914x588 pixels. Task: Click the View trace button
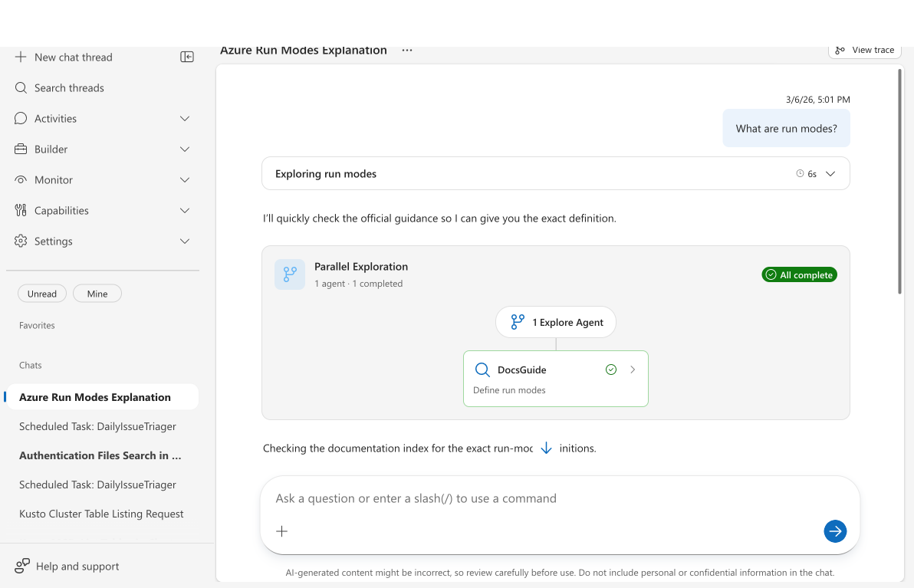pyautogui.click(x=864, y=51)
